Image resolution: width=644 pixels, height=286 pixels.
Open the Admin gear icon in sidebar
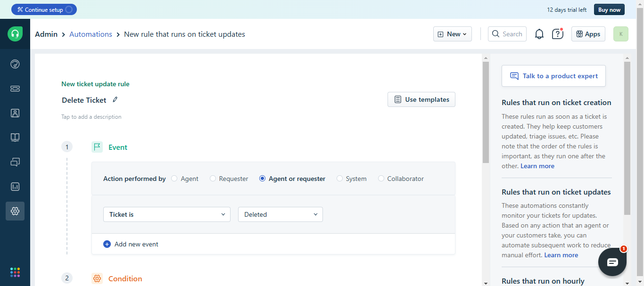[15, 211]
